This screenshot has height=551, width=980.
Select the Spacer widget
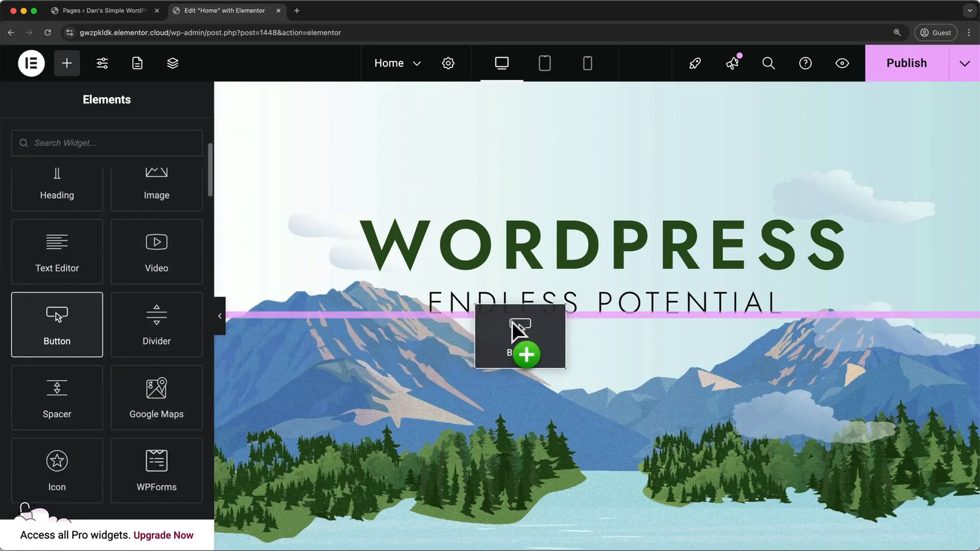click(x=57, y=397)
